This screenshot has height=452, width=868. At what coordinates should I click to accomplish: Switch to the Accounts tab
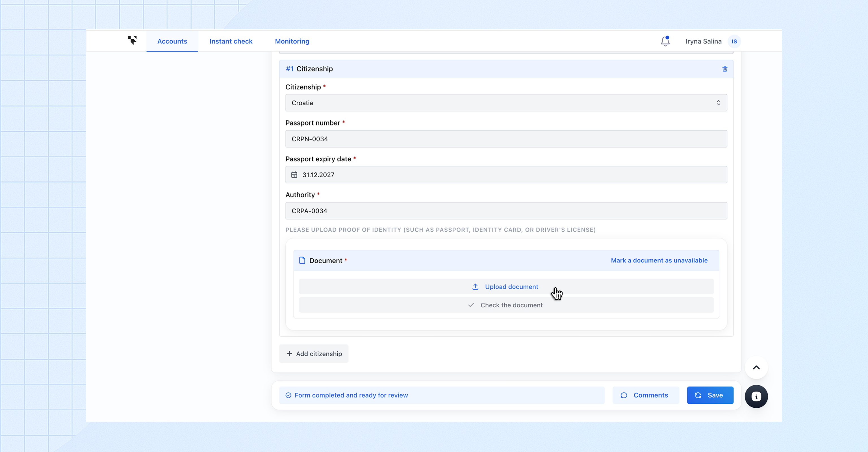(x=172, y=41)
